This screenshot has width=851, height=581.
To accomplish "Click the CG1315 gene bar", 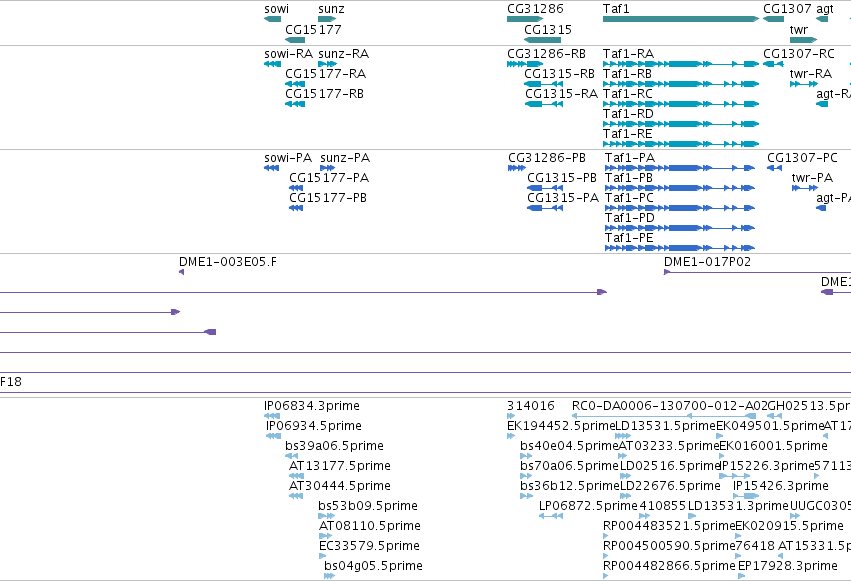I will point(543,40).
